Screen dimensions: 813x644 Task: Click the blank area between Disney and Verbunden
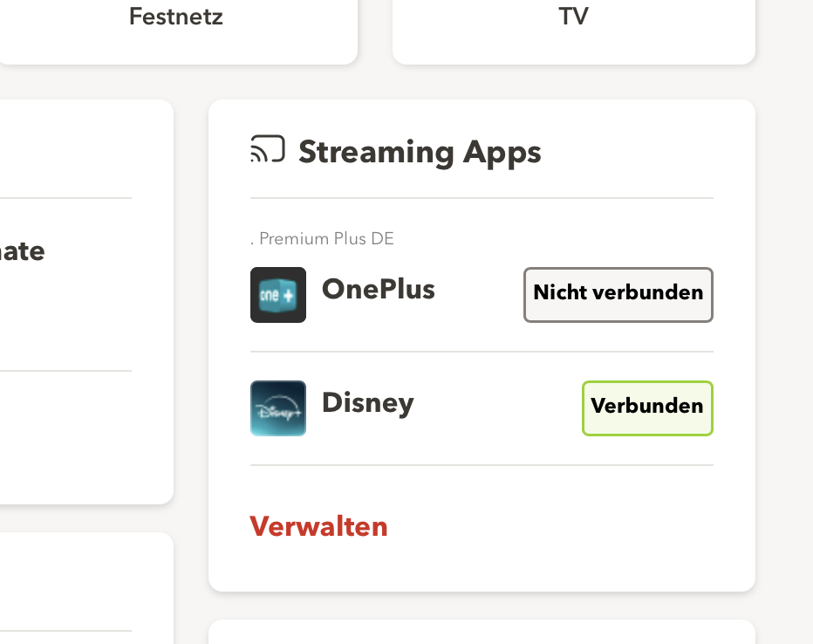[x=497, y=408]
